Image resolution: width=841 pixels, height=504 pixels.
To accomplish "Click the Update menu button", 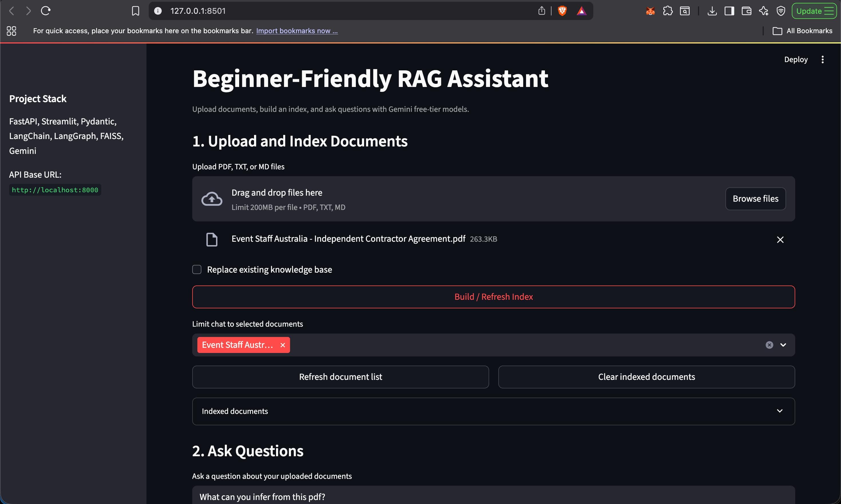I will (x=814, y=11).
